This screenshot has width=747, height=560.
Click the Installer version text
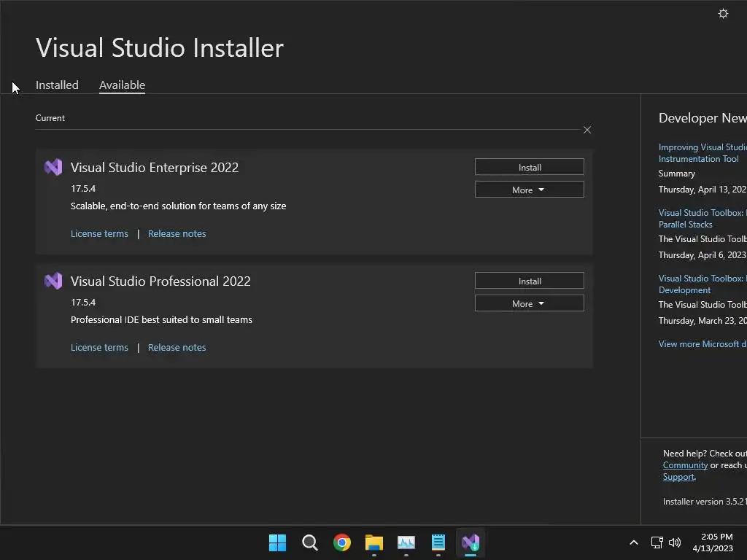tap(705, 501)
